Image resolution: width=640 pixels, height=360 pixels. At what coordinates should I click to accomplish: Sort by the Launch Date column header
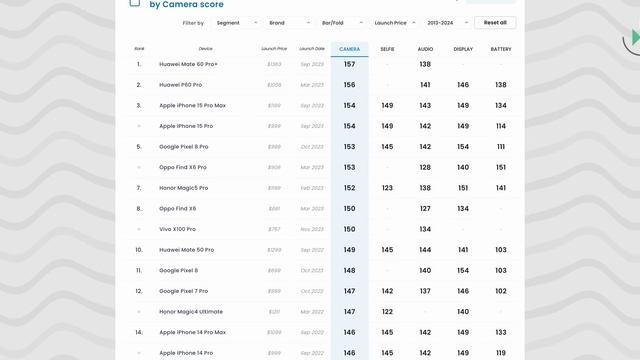click(x=312, y=49)
